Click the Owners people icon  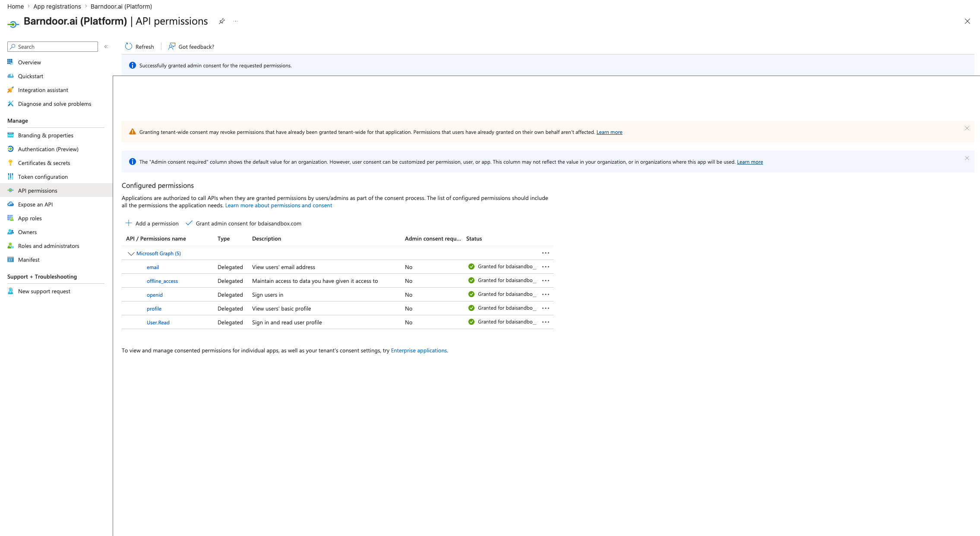10,232
